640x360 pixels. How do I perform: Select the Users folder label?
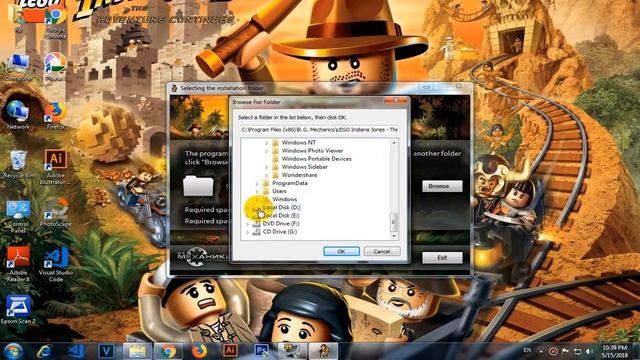[279, 191]
